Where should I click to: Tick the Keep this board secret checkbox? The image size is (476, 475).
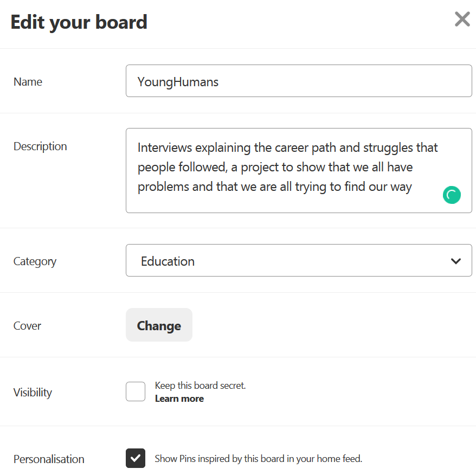pyautogui.click(x=136, y=391)
